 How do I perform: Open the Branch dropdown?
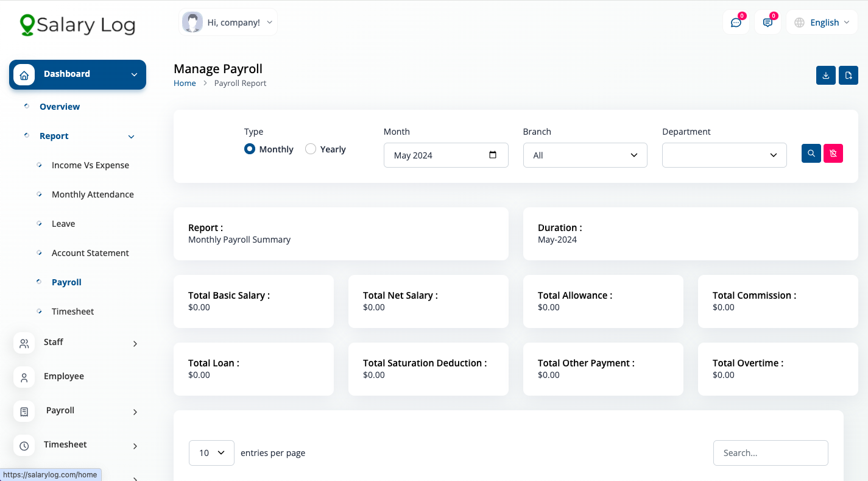(585, 155)
